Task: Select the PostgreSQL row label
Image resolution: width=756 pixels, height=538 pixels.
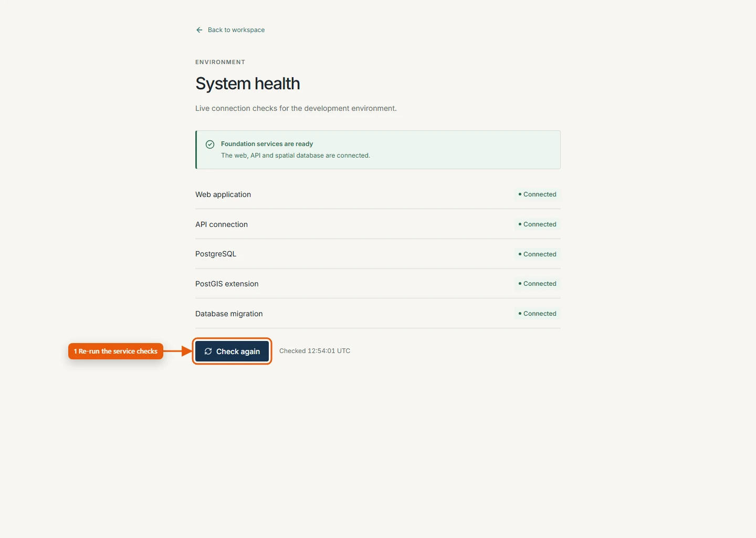Action: 216,254
